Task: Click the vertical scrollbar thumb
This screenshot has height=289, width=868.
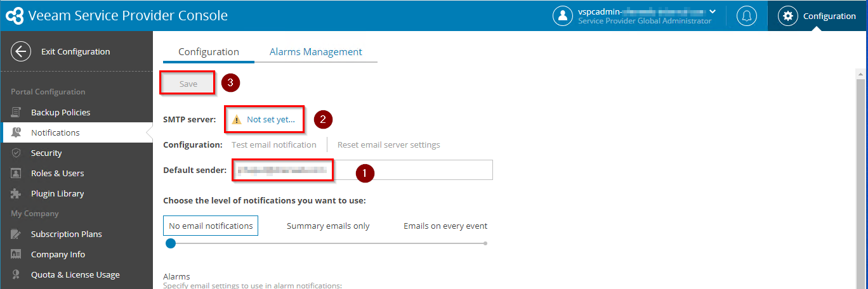Action: (x=861, y=184)
